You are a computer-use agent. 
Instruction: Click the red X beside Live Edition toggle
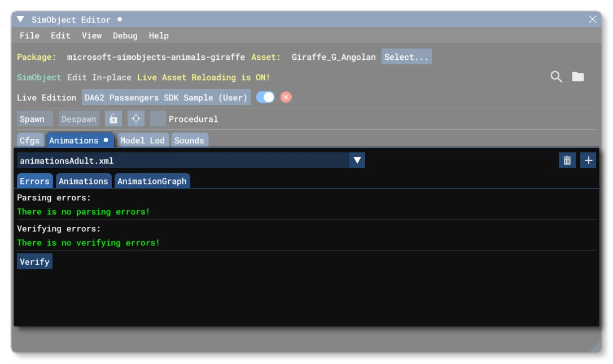coord(286,98)
